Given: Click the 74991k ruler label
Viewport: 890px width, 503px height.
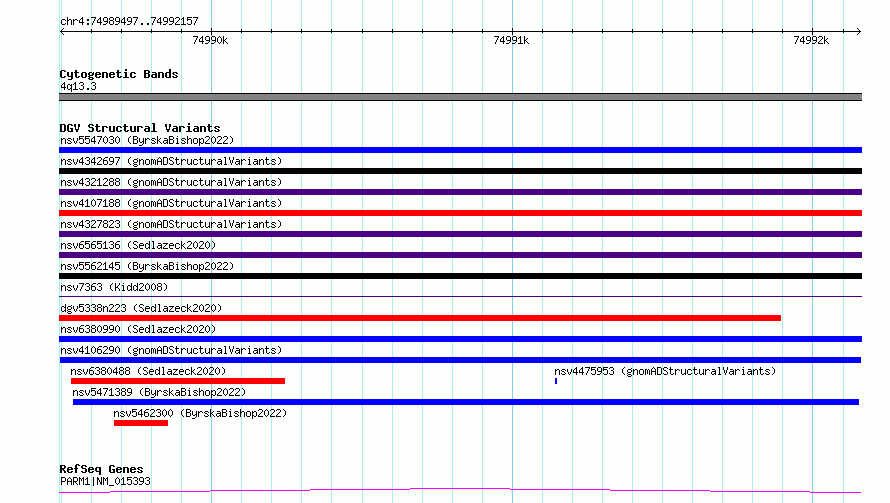Looking at the screenshot, I should [x=511, y=40].
